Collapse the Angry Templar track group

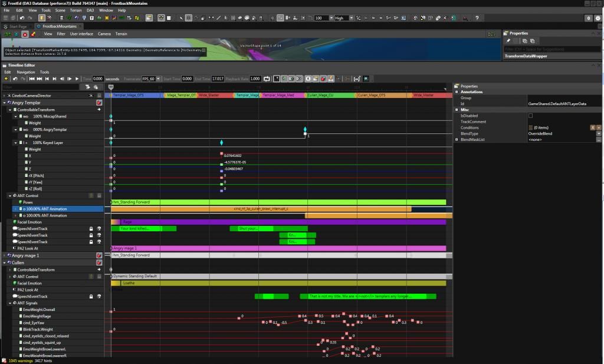click(4, 103)
